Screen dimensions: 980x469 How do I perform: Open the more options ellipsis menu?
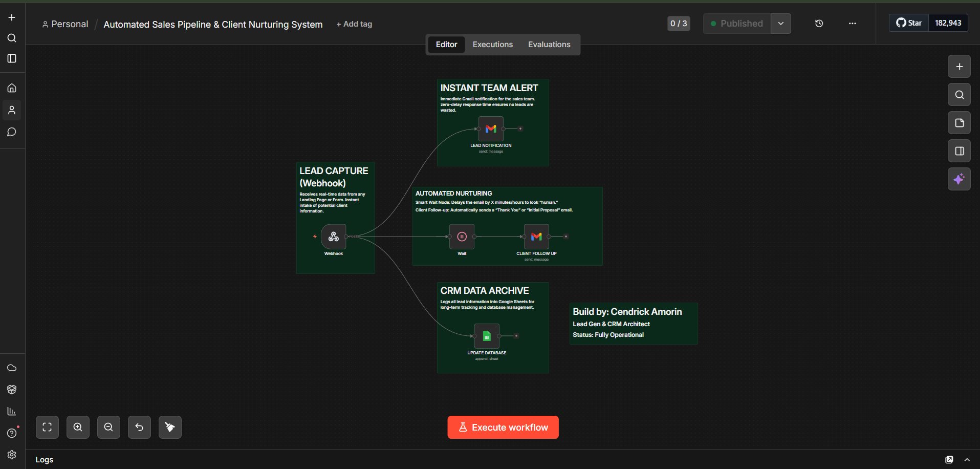(852, 23)
